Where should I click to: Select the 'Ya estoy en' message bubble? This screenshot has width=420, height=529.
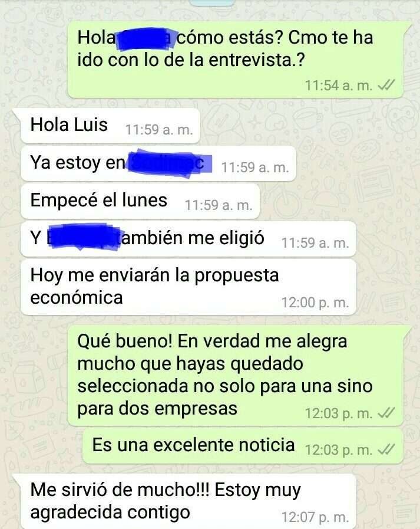coord(158,163)
